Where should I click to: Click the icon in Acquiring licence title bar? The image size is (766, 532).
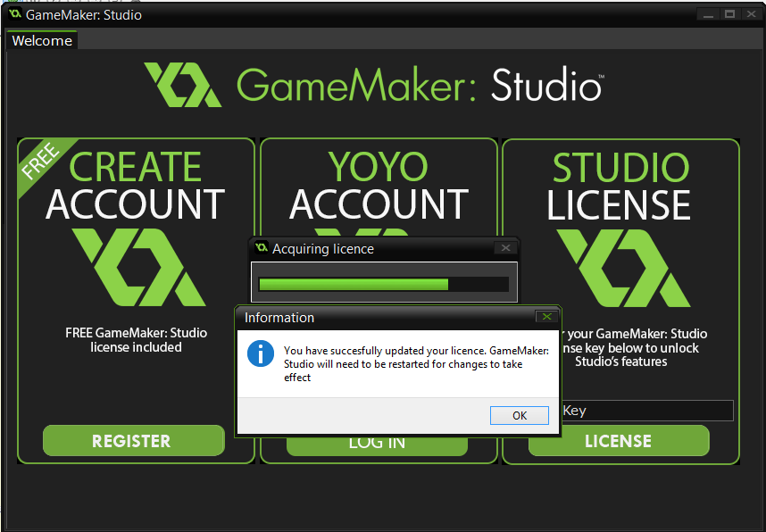(x=262, y=247)
